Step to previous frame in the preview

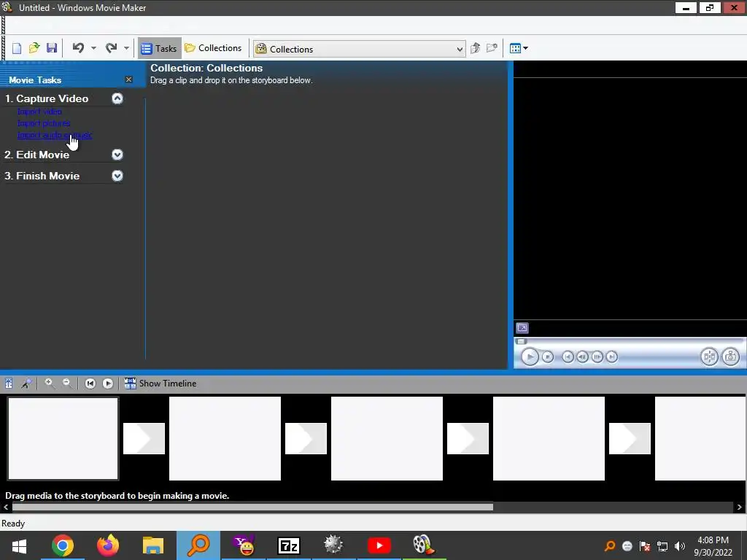pyautogui.click(x=582, y=357)
